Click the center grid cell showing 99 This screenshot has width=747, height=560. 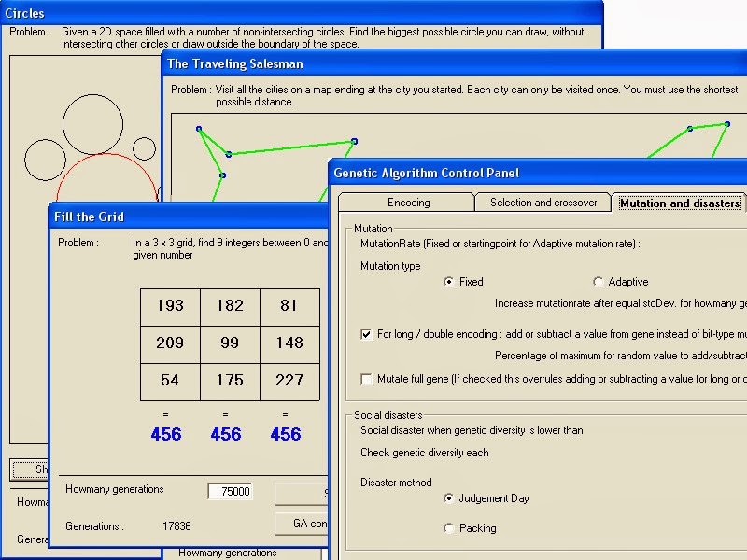tap(230, 343)
